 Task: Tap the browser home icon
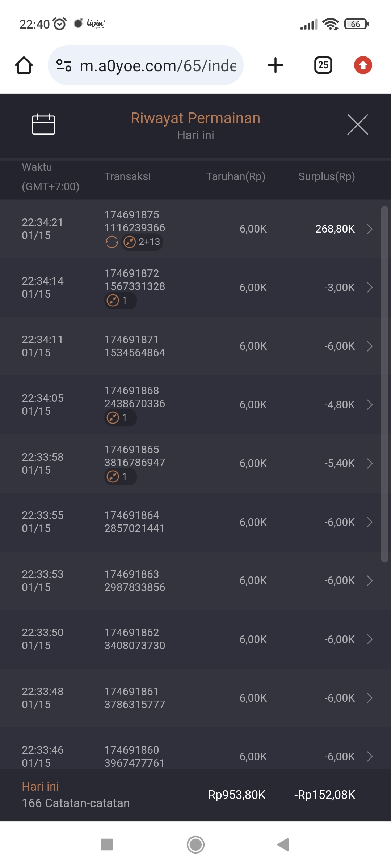(x=24, y=65)
